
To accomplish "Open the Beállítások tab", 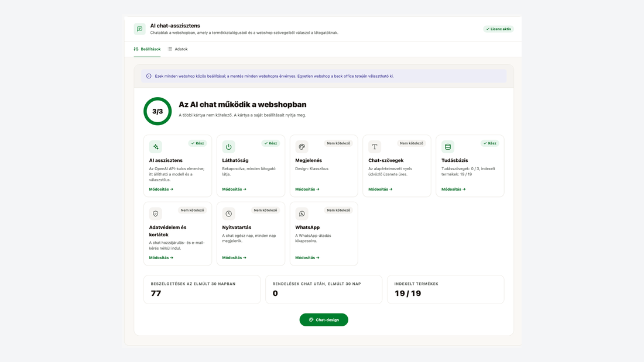I will coord(147,49).
